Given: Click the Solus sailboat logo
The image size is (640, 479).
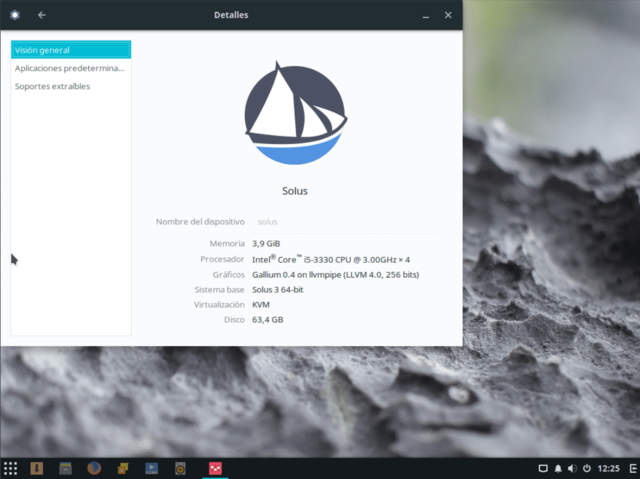Looking at the screenshot, I should point(295,113).
